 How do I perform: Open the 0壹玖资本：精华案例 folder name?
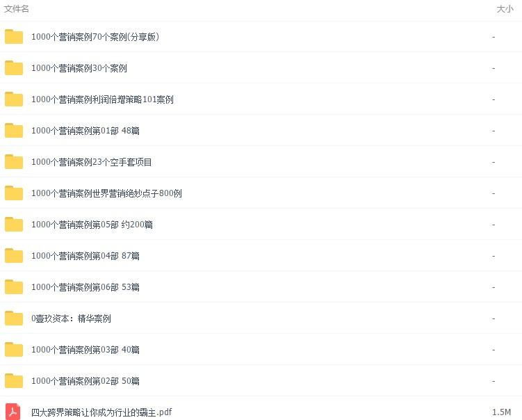[71, 318]
